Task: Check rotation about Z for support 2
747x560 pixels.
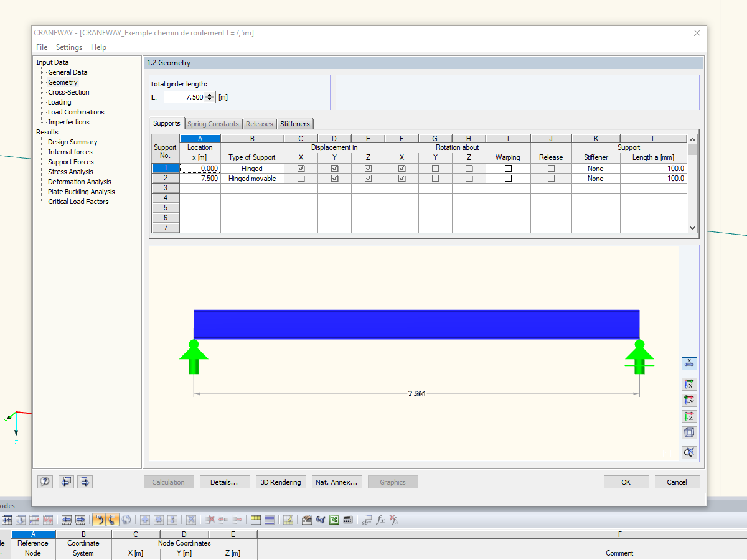Action: 469,179
